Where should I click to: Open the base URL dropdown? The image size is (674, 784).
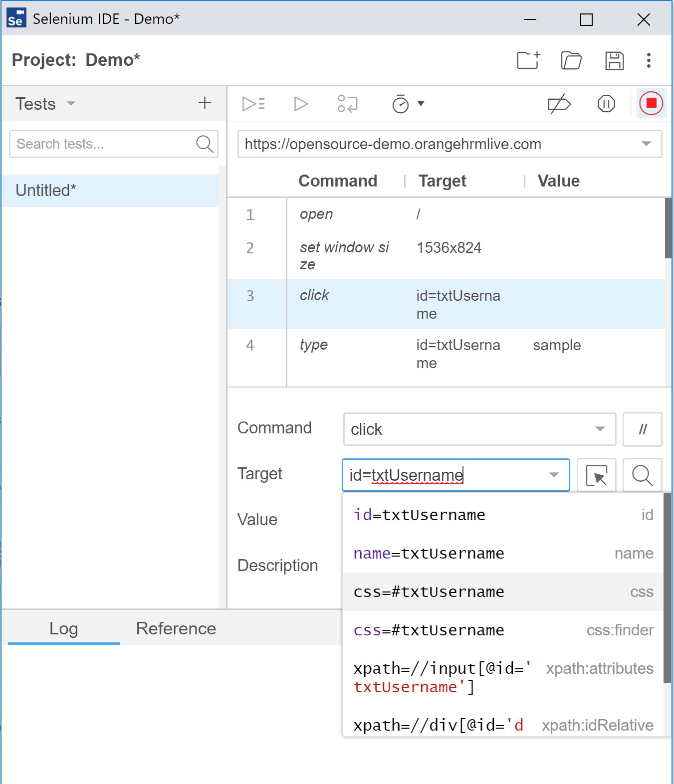(646, 144)
